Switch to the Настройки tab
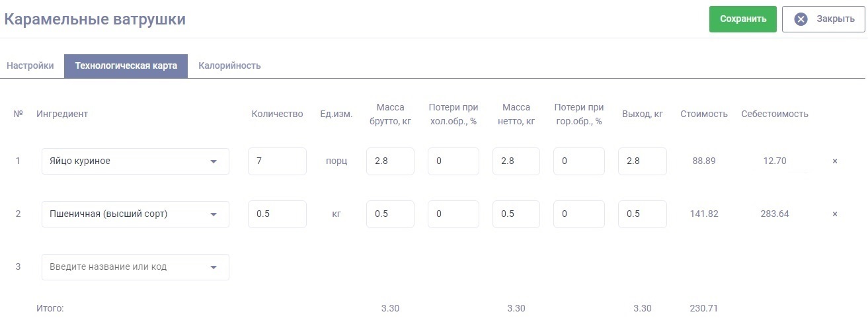Viewport: 868px width, 328px height. [30, 66]
